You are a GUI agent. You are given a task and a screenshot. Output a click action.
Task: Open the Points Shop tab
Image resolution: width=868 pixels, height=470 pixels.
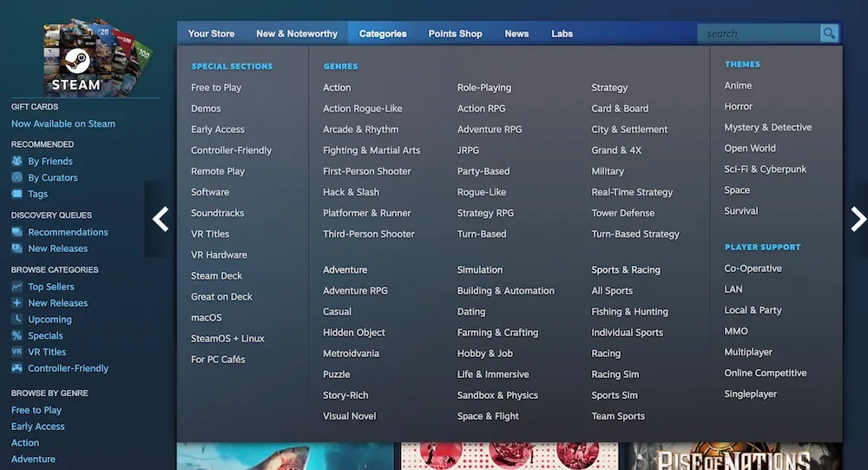click(455, 34)
